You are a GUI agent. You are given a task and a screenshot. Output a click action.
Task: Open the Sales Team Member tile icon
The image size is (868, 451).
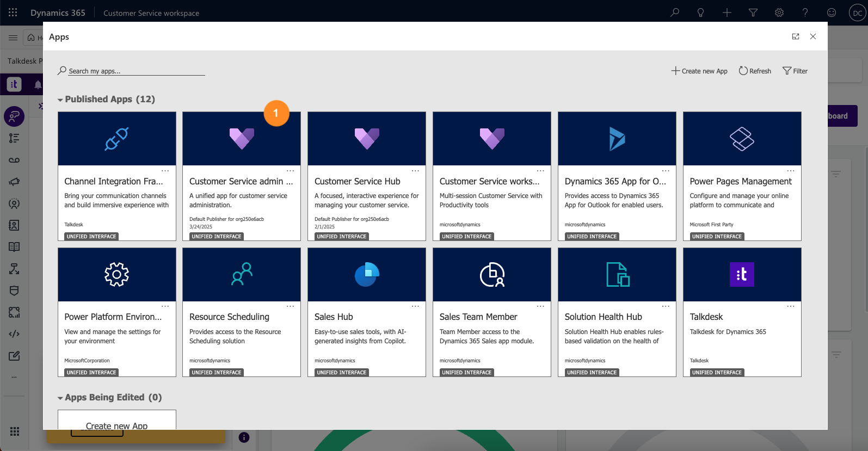coord(492,274)
